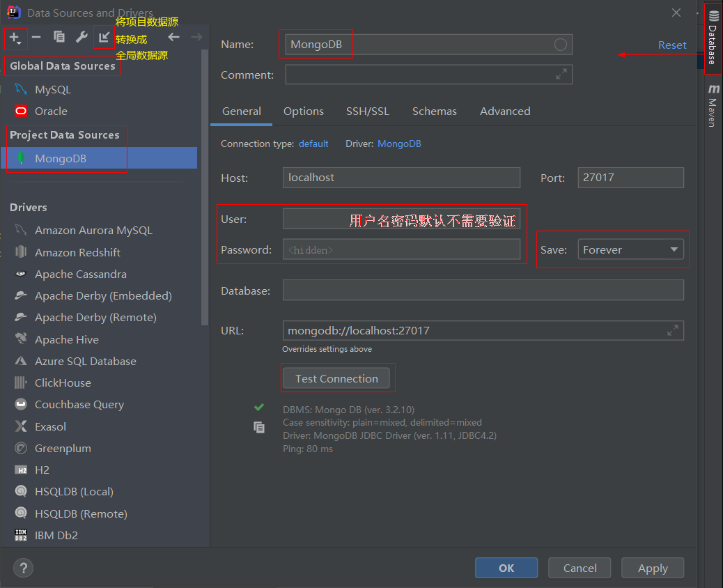Viewport: 723px width, 588px height.
Task: Duplicate the selected data source
Action: point(59,37)
